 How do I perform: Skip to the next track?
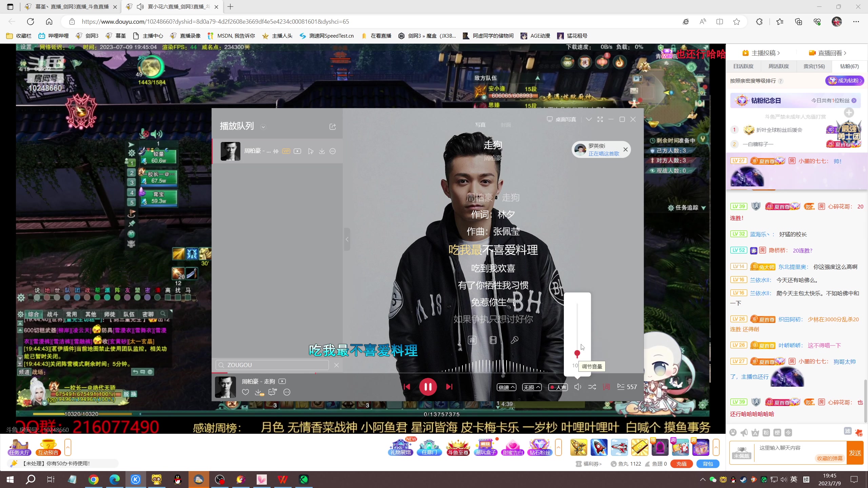click(x=449, y=387)
